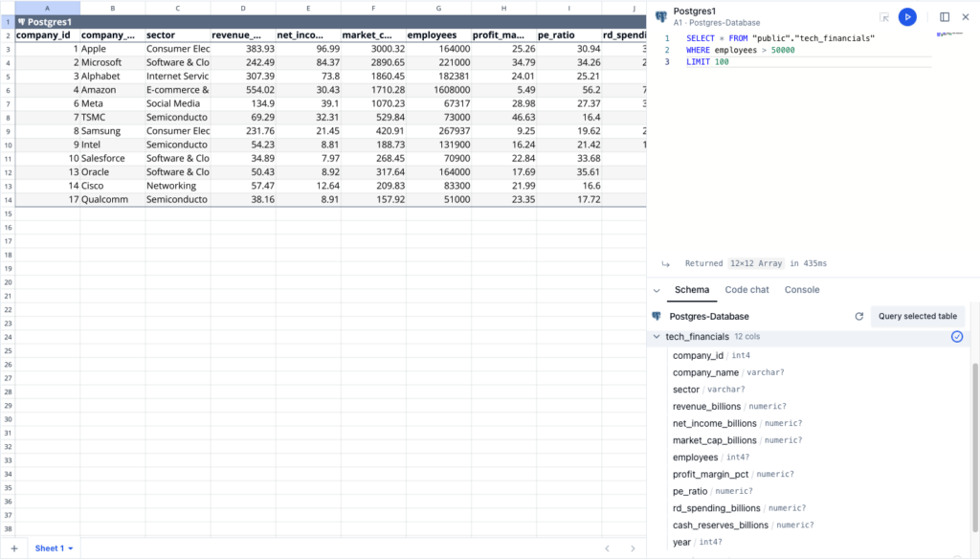
Task: Click the 12×12 Array result badge
Action: [x=756, y=264]
